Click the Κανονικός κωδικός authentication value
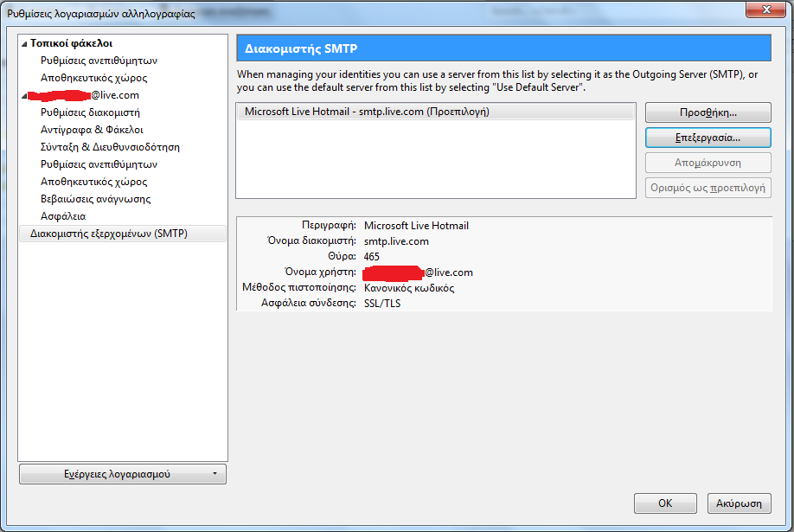The width and height of the screenshot is (794, 532). pos(409,288)
